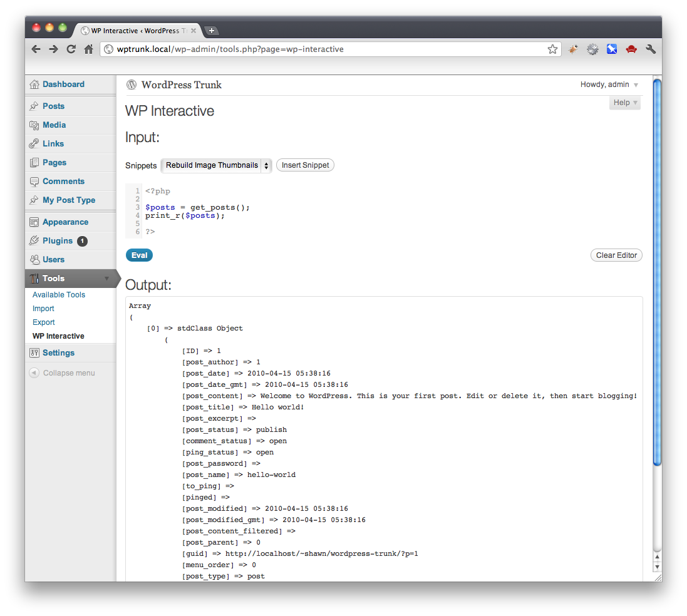Click the blue square extension icon
The width and height of the screenshot is (687, 616).
[612, 49]
